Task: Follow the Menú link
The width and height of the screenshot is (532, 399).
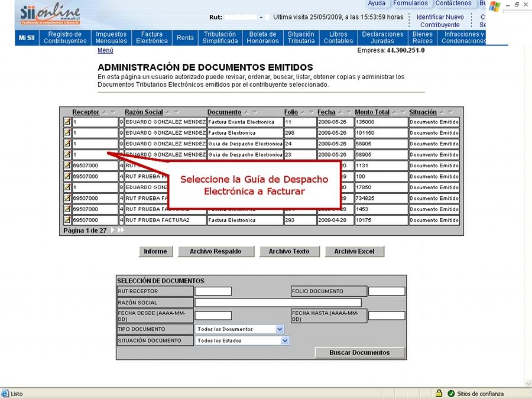Action: pos(105,50)
